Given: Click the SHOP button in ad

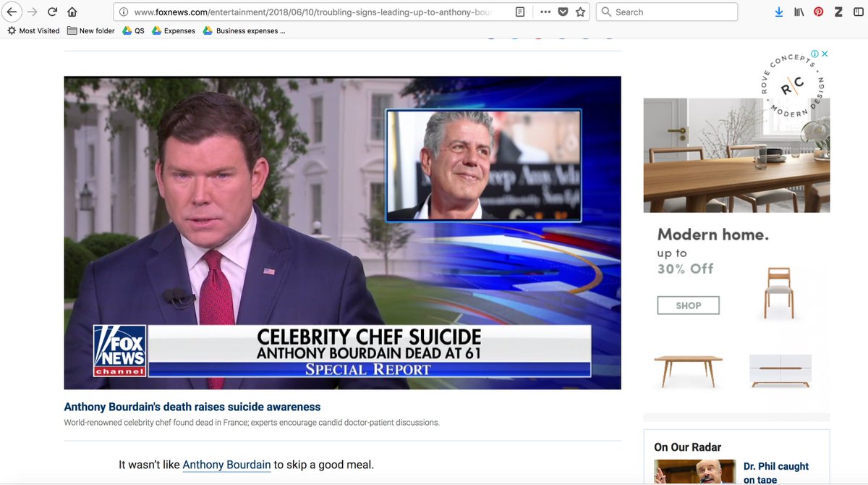Looking at the screenshot, I should [x=689, y=305].
